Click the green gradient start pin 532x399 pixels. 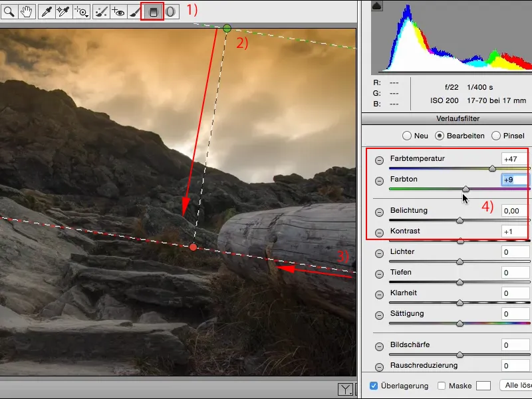(x=227, y=29)
